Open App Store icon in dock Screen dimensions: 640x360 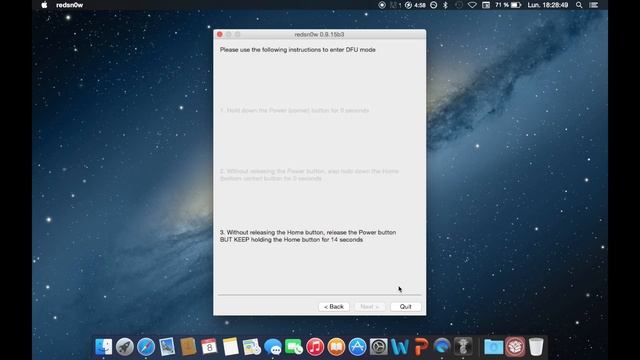(358, 347)
